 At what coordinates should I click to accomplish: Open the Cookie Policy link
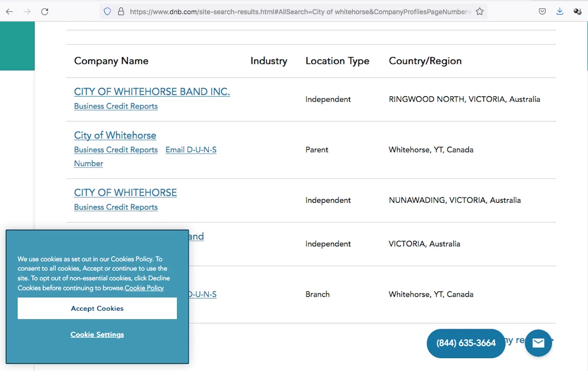144,288
